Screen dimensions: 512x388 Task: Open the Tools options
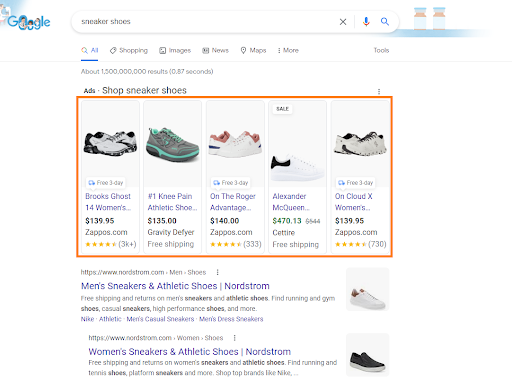tap(381, 50)
